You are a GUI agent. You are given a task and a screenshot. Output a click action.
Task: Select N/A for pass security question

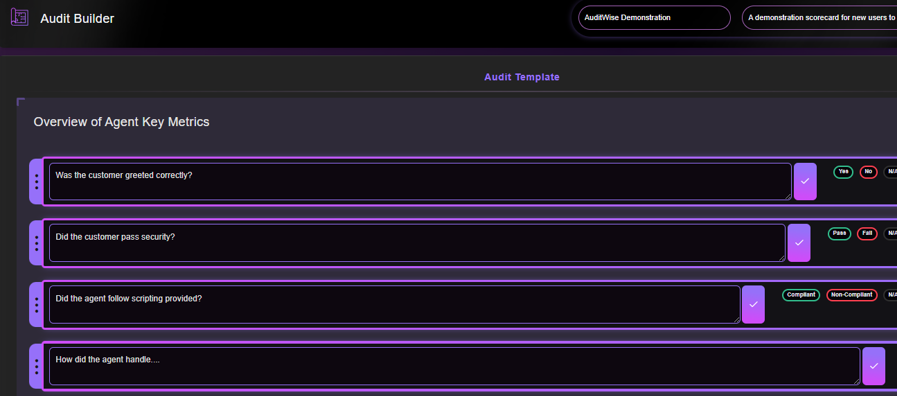click(890, 233)
